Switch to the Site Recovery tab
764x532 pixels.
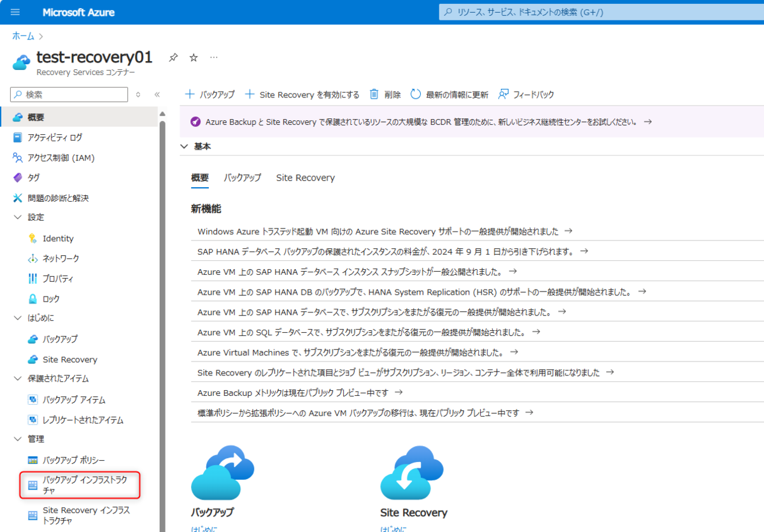click(306, 178)
